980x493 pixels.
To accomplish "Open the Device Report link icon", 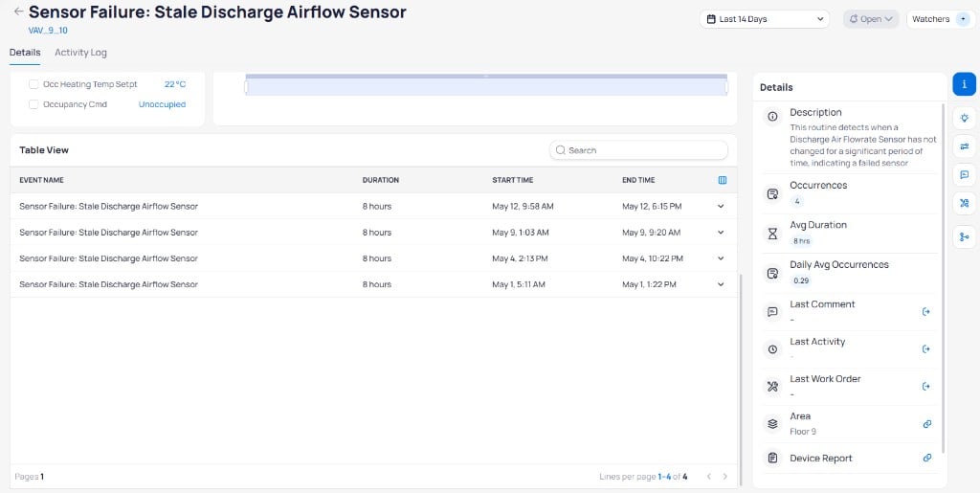I will (926, 458).
